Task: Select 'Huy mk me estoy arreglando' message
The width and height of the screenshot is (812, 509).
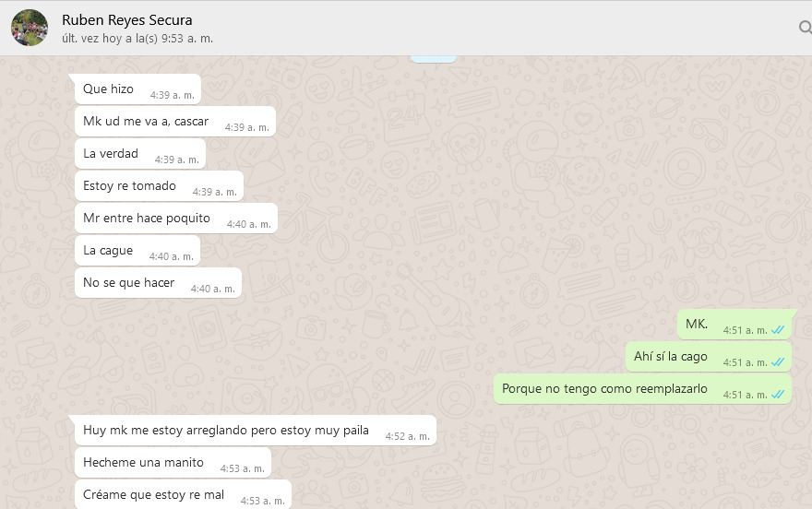Action: click(256, 431)
